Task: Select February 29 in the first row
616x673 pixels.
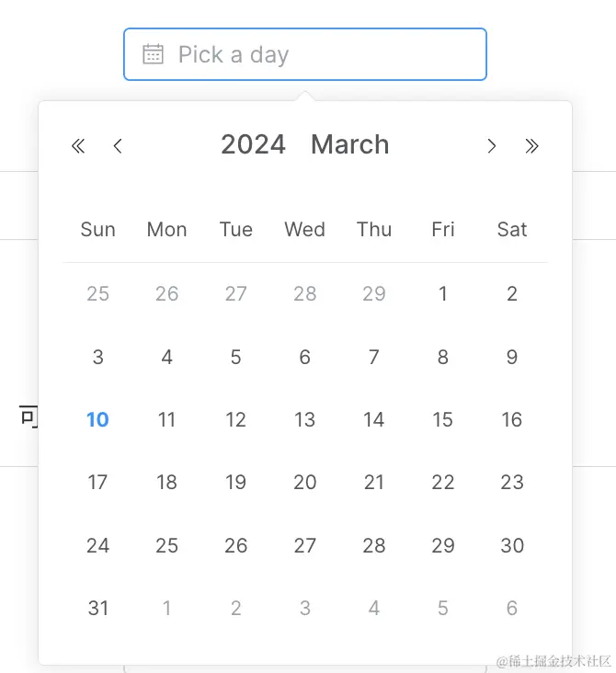Action: [x=374, y=293]
